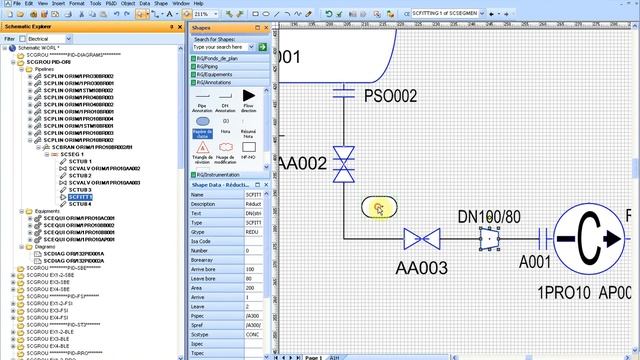Collapse the SCSEG 1 tree node
This screenshot has width=640, height=360.
[x=47, y=154]
